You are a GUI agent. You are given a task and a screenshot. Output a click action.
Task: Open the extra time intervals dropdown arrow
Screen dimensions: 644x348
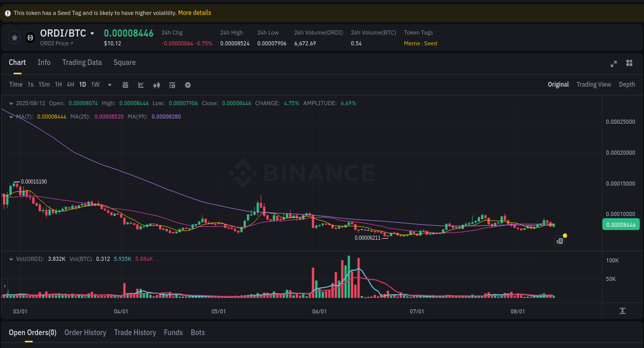coord(109,85)
